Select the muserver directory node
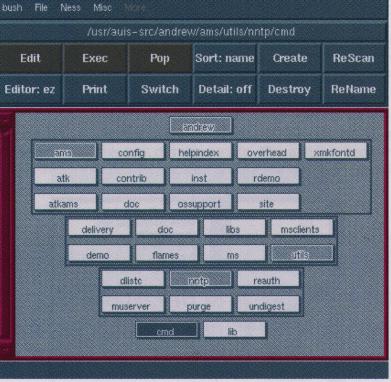Image resolution: width=391 pixels, height=382 pixels. click(x=133, y=305)
